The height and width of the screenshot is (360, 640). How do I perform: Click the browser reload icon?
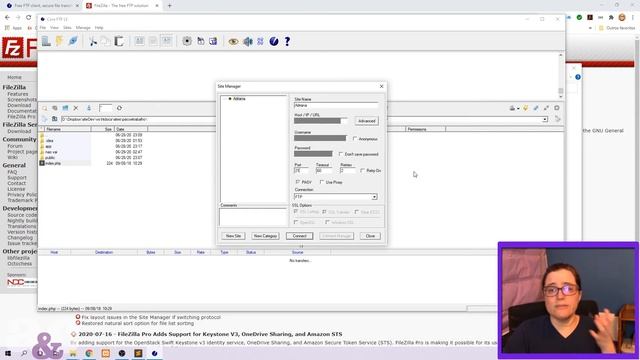coord(29,18)
